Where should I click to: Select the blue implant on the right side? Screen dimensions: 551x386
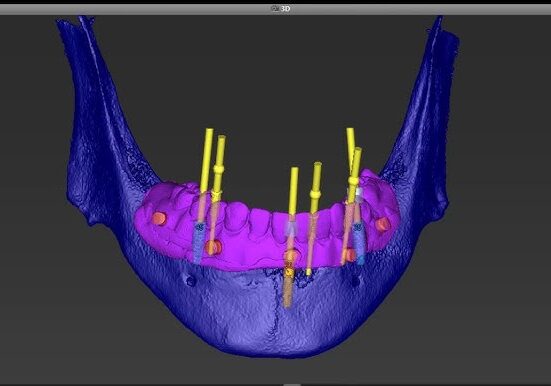tap(359, 243)
